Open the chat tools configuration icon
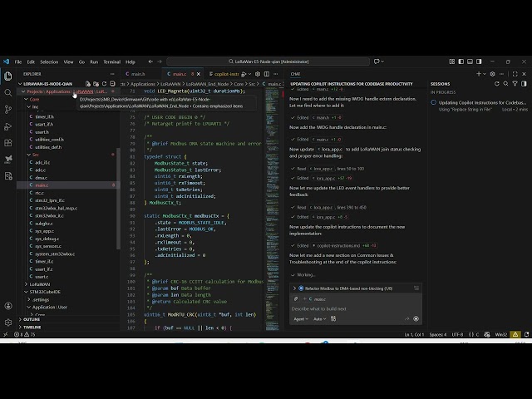Image resolution: width=532 pixels, height=399 pixels. coord(333,319)
